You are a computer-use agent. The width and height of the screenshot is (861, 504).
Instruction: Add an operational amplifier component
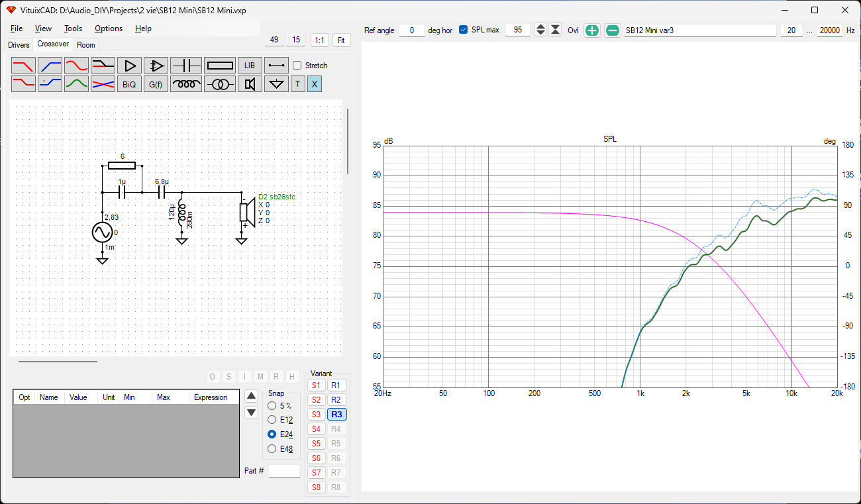pos(156,66)
